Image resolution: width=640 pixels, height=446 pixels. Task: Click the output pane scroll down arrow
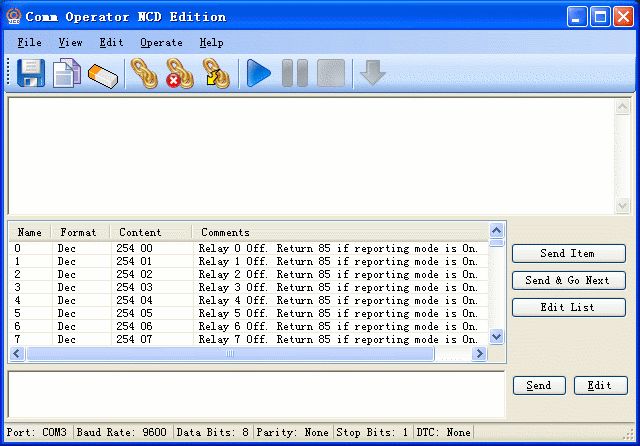622,205
